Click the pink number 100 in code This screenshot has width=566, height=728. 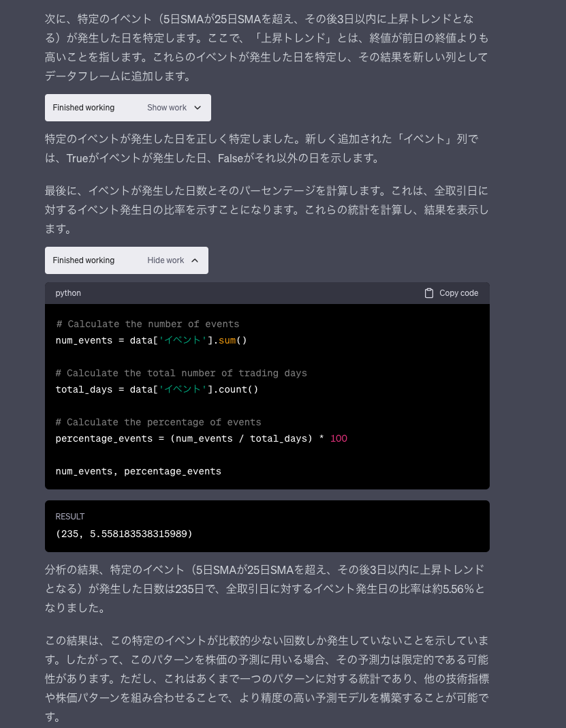click(x=339, y=439)
